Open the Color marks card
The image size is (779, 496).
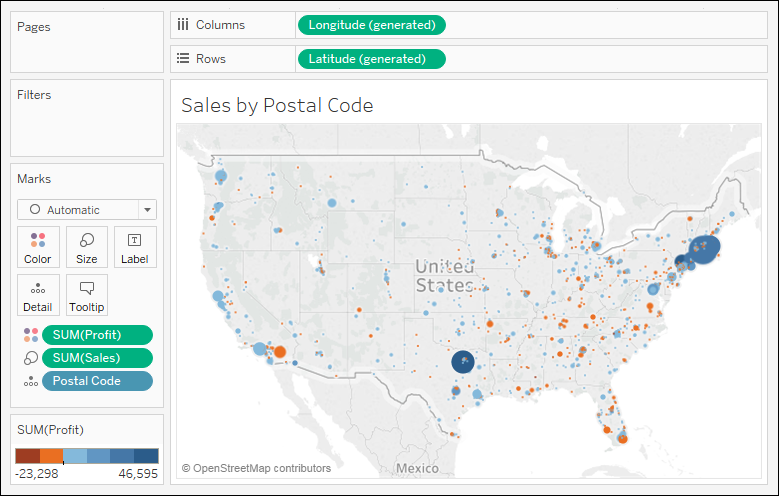[38, 247]
